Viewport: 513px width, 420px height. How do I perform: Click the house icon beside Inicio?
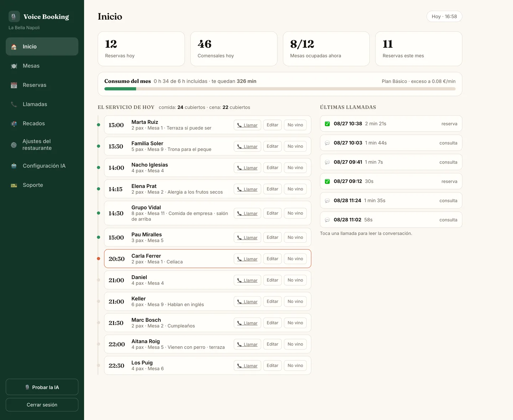[x=14, y=47]
